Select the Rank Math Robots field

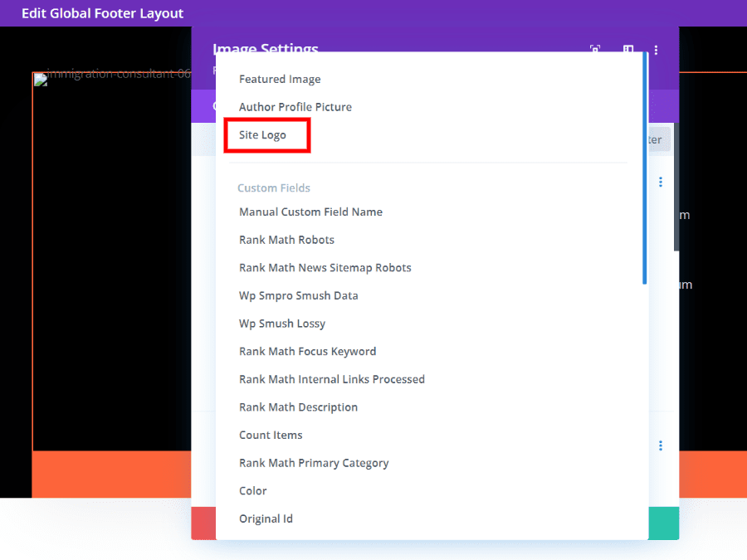(x=286, y=240)
